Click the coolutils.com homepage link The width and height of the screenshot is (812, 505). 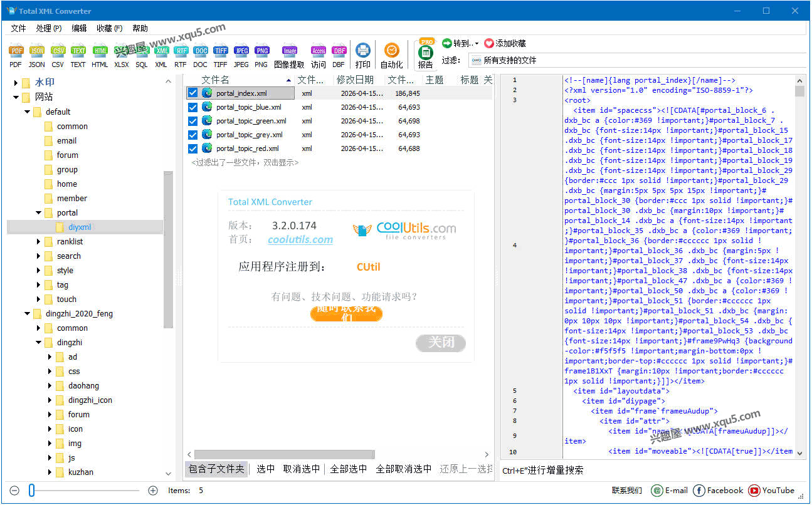300,239
